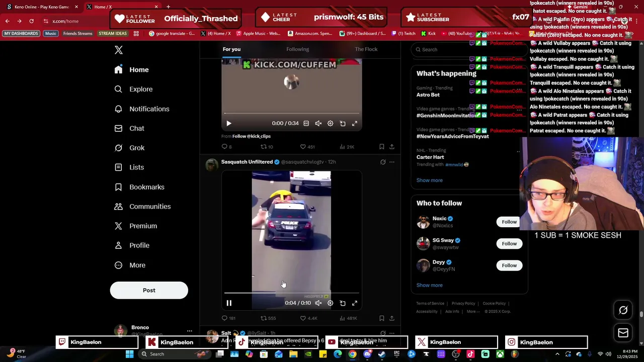Open the Terms of Service link
644x362 pixels.
[x=430, y=304]
